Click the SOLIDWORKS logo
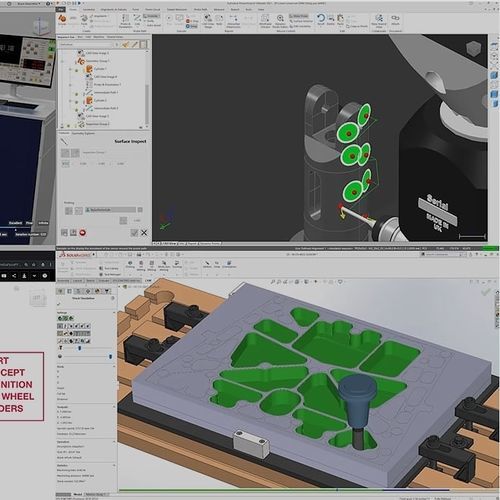Viewport: 500px width, 500px height. tap(75, 255)
